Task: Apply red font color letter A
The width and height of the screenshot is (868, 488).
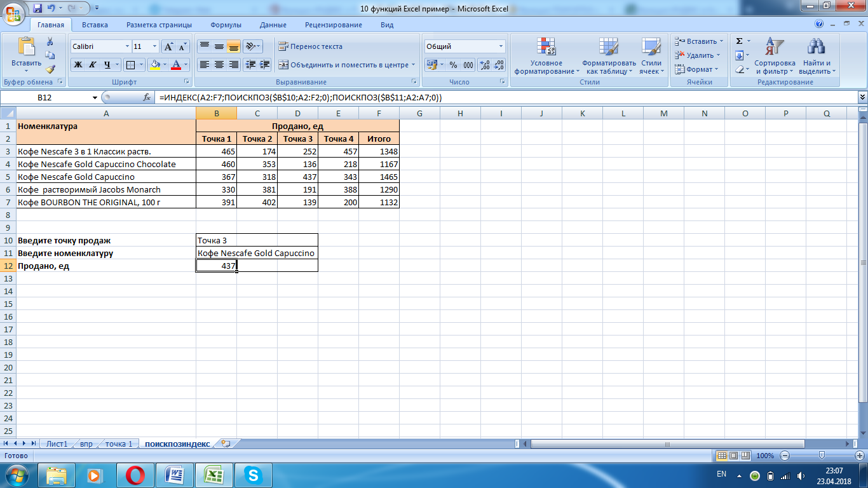Action: [176, 65]
